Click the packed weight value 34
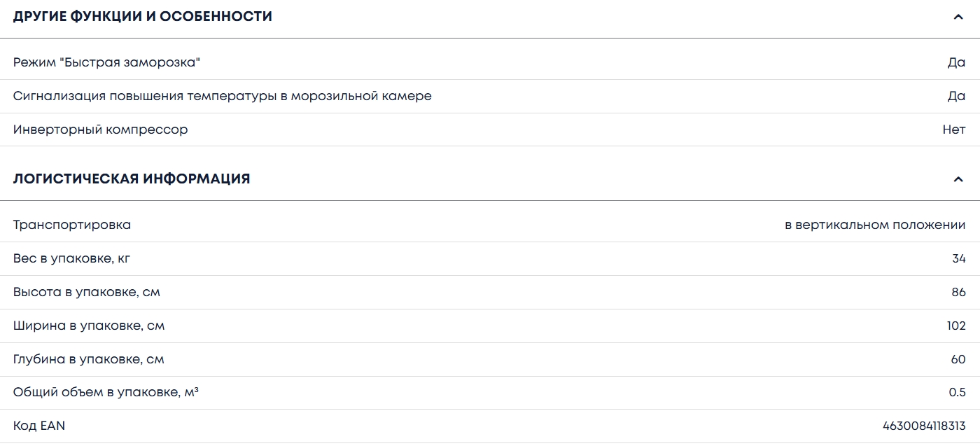Viewport: 980px width, 446px height. (x=958, y=258)
